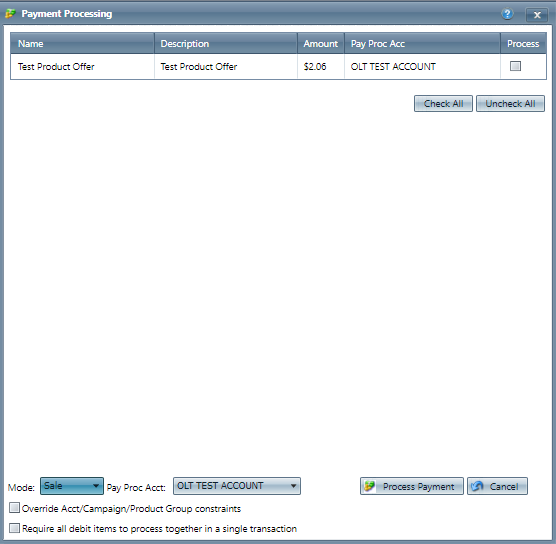
Task: Open the Mode dropdown showing Sale
Action: coord(72,486)
